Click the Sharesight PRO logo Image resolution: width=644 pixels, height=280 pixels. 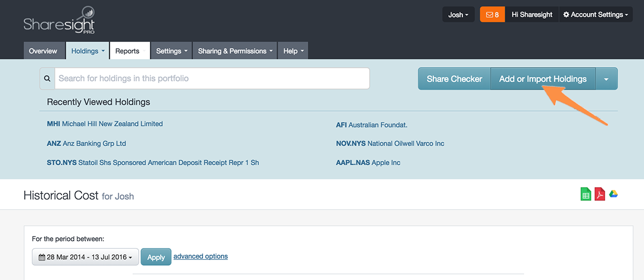coord(60,20)
